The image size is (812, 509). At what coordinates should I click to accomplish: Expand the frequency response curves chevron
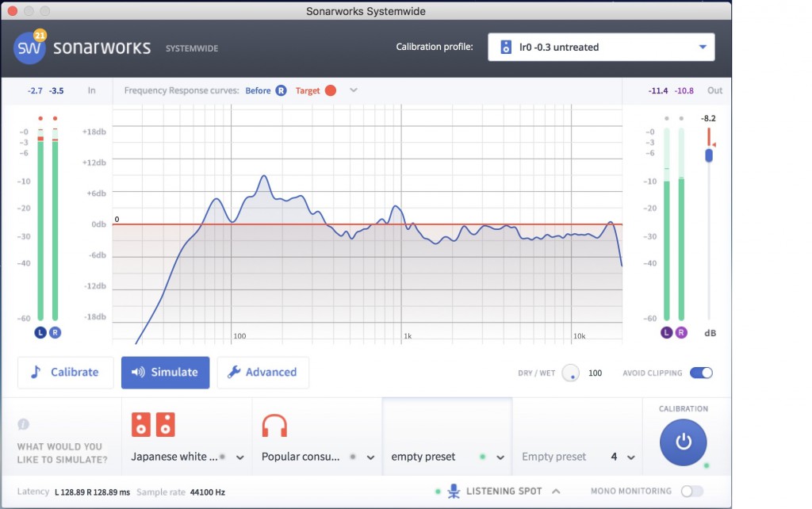click(353, 90)
